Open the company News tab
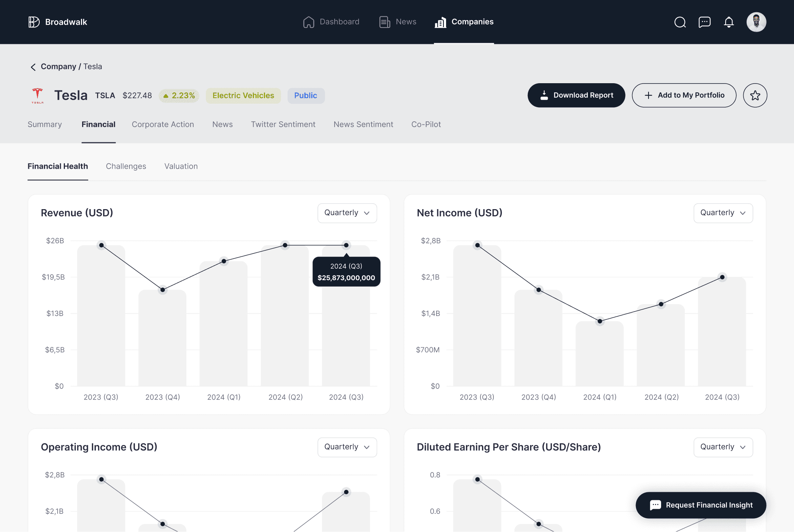Image resolution: width=794 pixels, height=532 pixels. pos(222,124)
